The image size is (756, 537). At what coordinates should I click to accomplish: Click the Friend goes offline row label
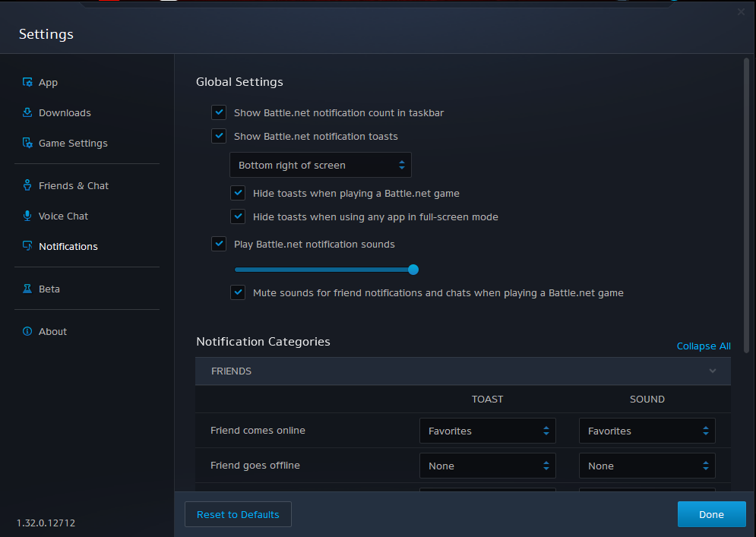(255, 465)
